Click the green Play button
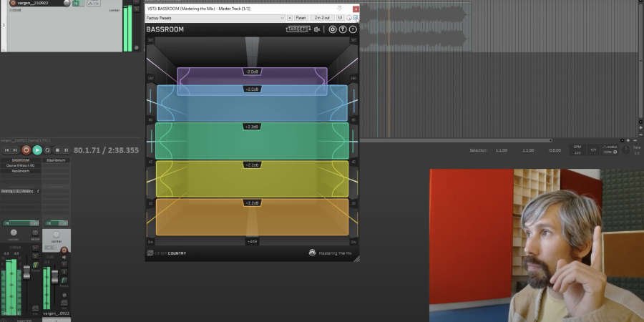644x322 pixels. (37, 150)
